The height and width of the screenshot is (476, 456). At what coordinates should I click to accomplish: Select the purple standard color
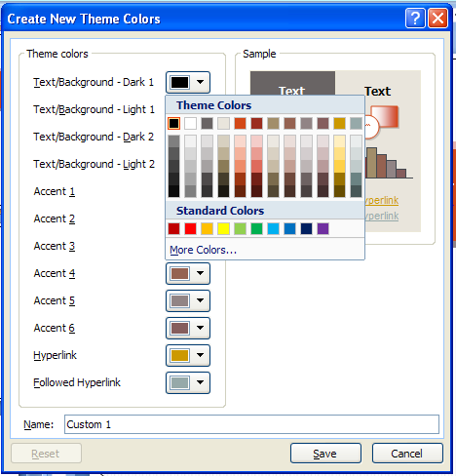(x=323, y=229)
